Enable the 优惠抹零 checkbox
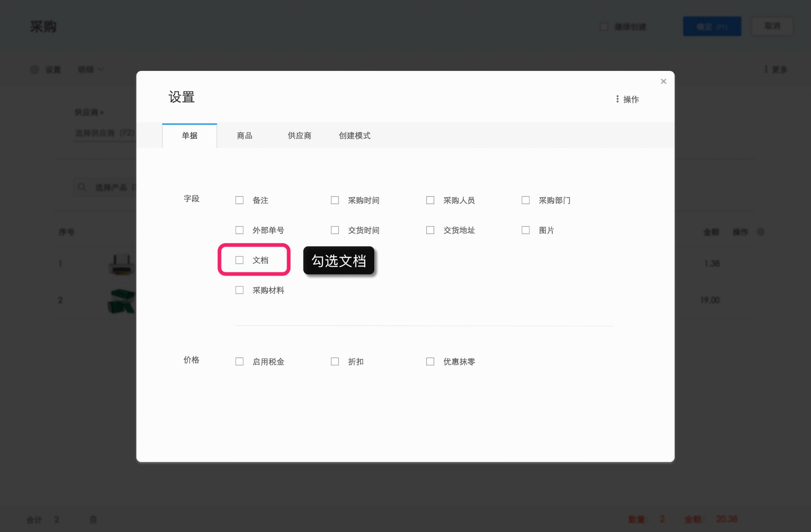Image resolution: width=811 pixels, height=532 pixels. [430, 361]
